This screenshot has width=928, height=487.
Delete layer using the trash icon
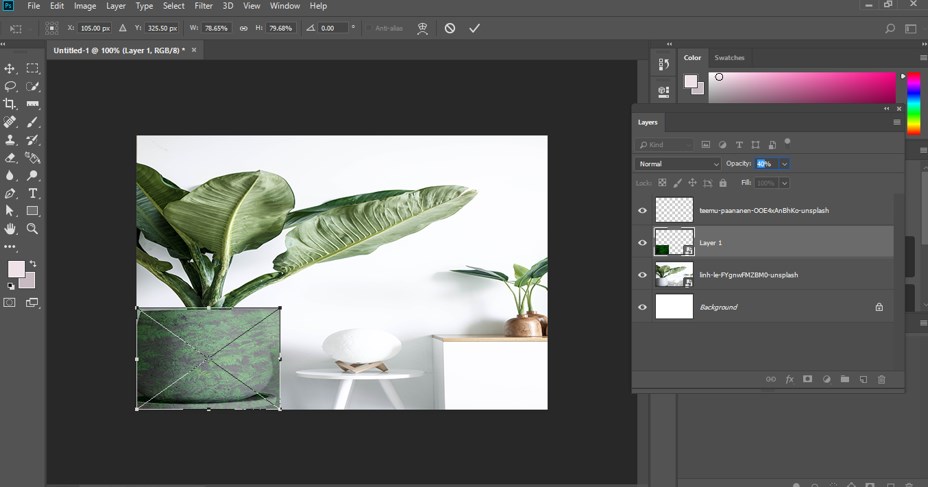881,379
